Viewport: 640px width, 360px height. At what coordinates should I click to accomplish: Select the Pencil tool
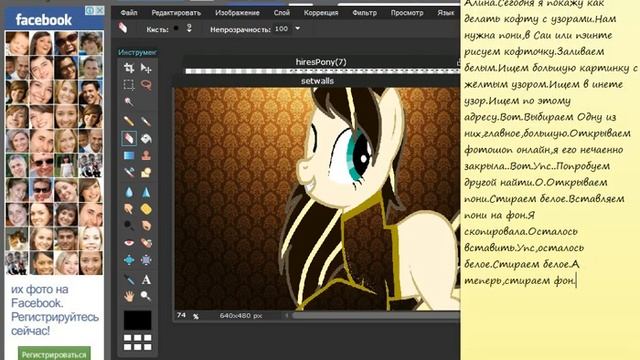tap(129, 121)
